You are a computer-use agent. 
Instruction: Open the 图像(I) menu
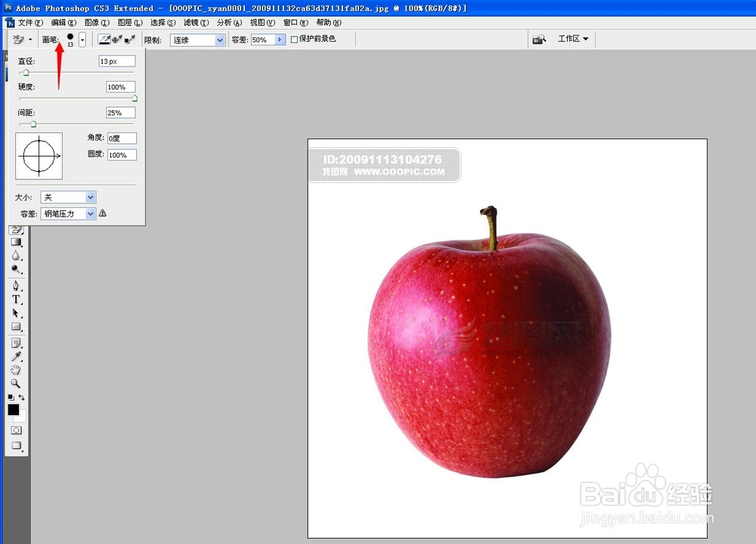coord(97,23)
